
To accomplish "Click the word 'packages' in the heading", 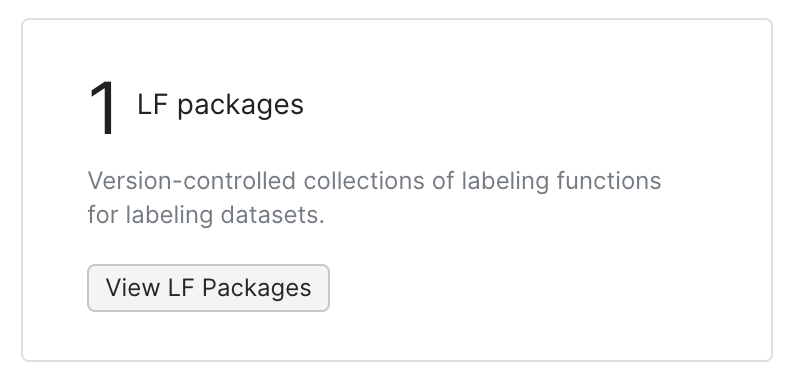I will pyautogui.click(x=240, y=106).
